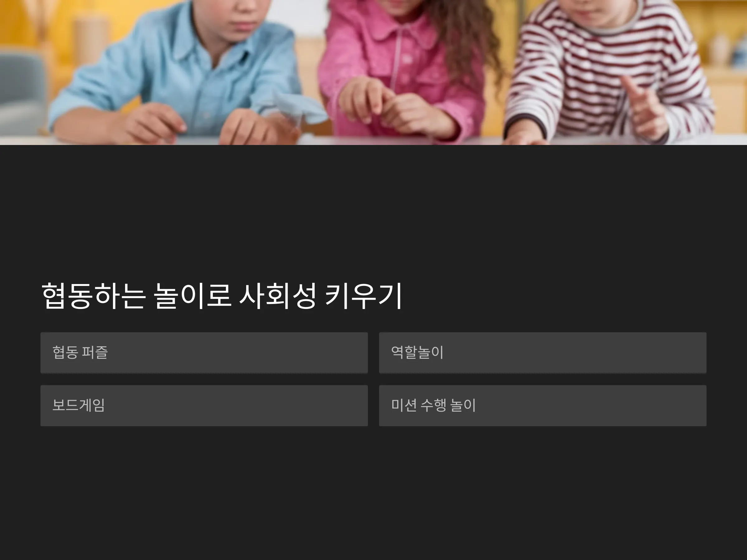The height and width of the screenshot is (560, 747).
Task: Click the word 놀이로 in the heading
Action: coord(192,296)
